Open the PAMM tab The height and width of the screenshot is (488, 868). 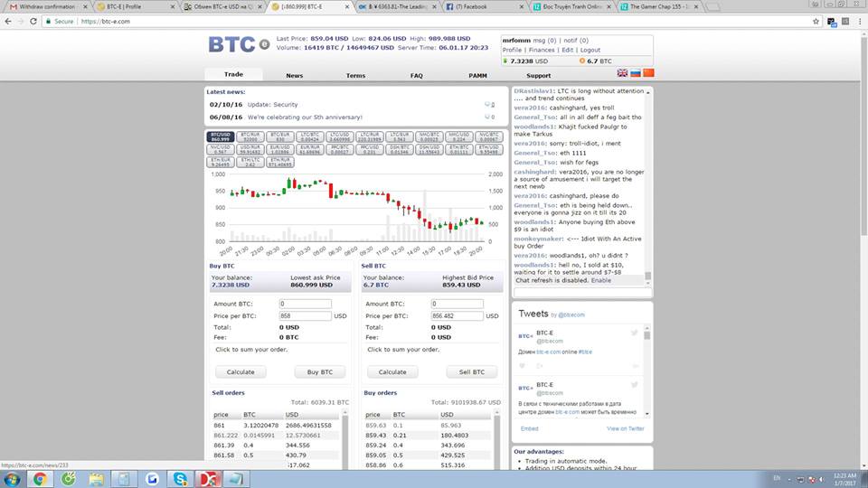tap(477, 75)
